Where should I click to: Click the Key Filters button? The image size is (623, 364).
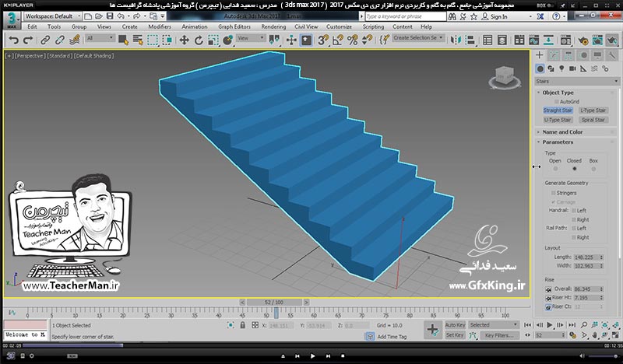(499, 335)
